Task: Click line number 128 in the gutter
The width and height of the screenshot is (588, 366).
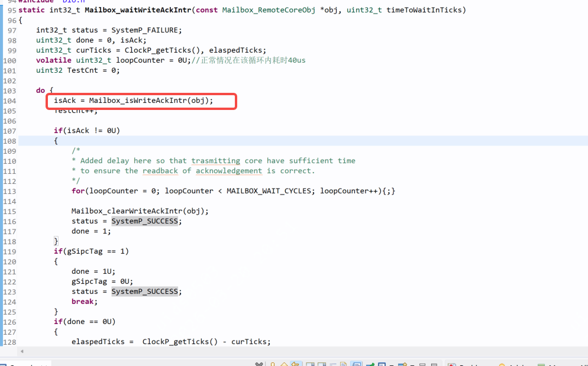Action: (9, 342)
